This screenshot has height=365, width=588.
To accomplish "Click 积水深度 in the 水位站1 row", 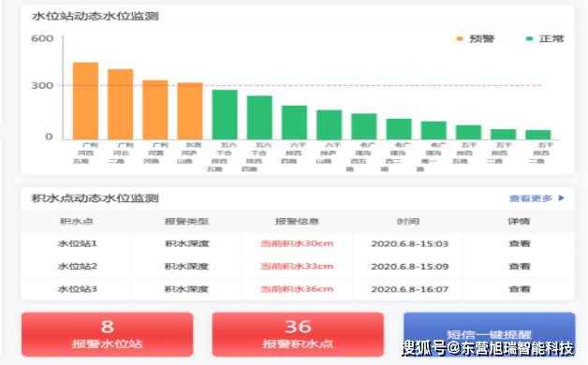I will [186, 243].
